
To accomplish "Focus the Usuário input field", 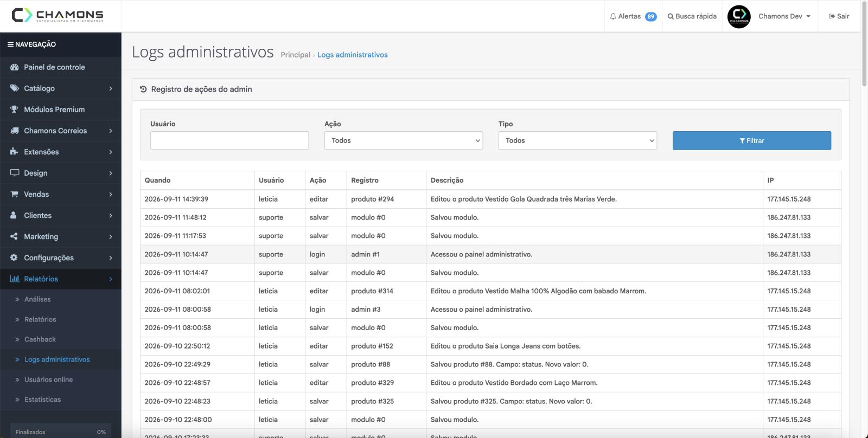I will point(229,140).
